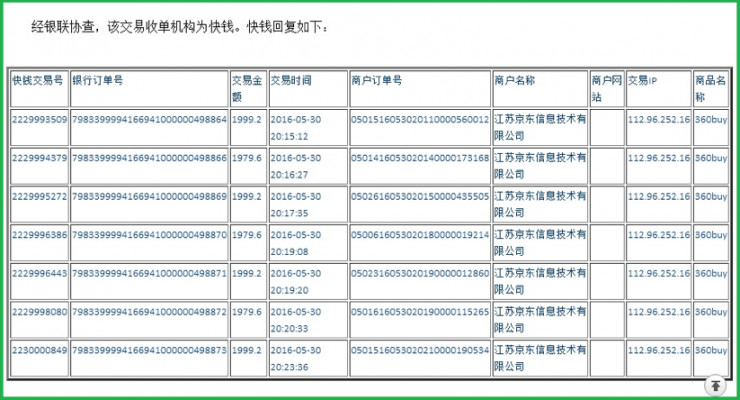Viewport: 740px width, 400px height.
Task: Click merchant name in row 2229995272
Action: click(540, 205)
